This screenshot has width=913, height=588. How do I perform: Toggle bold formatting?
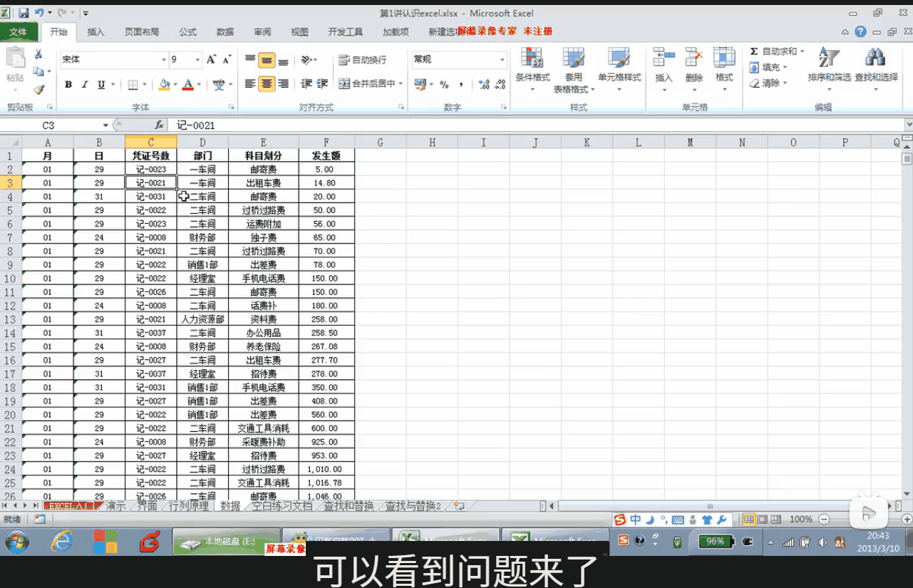tap(68, 85)
